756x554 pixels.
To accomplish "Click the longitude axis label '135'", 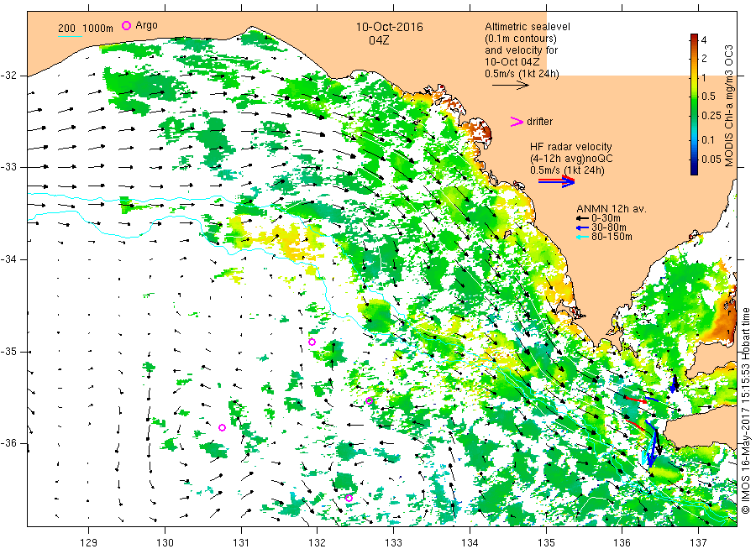I will [x=546, y=543].
